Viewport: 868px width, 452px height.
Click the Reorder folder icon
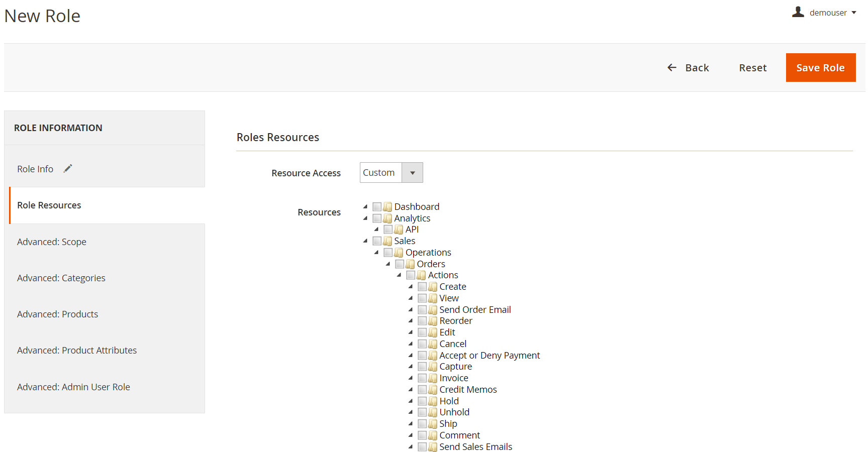[433, 321]
